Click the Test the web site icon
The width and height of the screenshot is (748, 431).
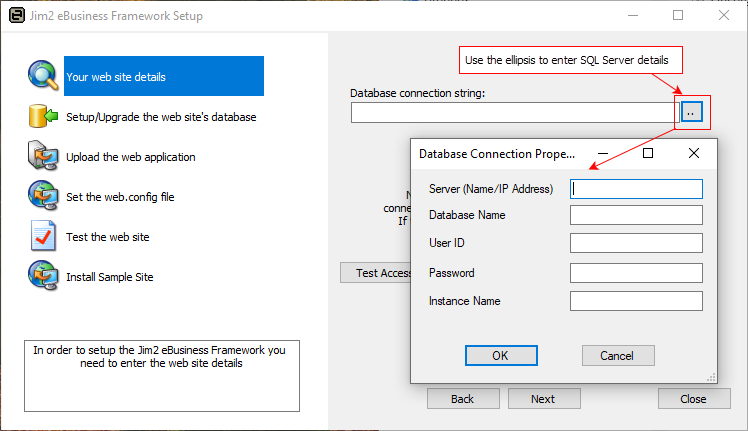pos(44,236)
